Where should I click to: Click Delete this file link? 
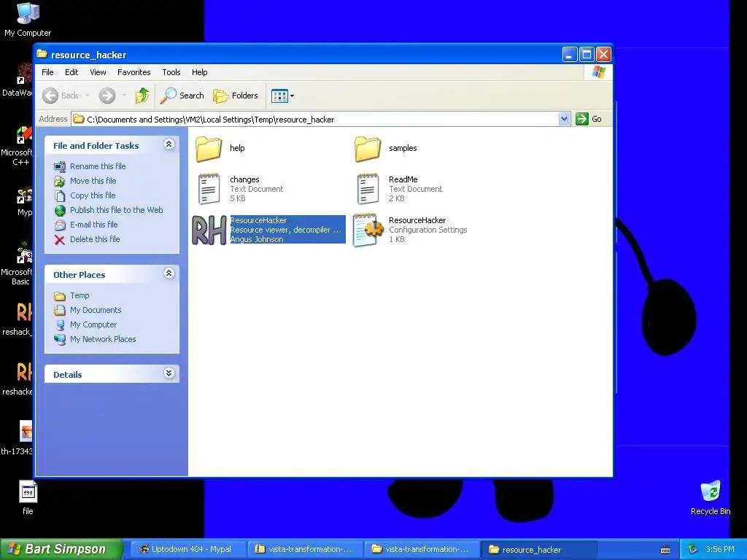tap(95, 239)
